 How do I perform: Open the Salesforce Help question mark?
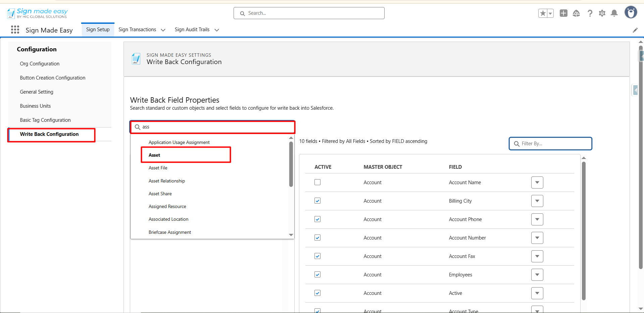coord(590,13)
